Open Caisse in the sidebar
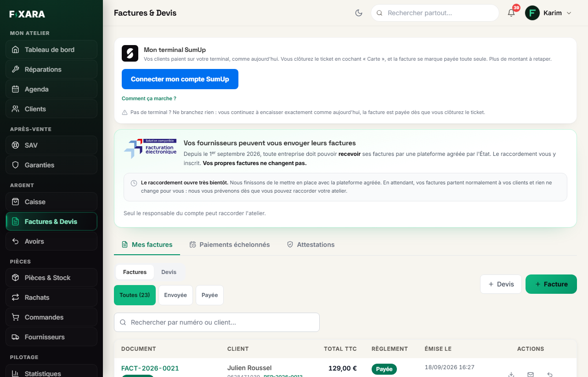This screenshot has width=588, height=377. [x=51, y=202]
